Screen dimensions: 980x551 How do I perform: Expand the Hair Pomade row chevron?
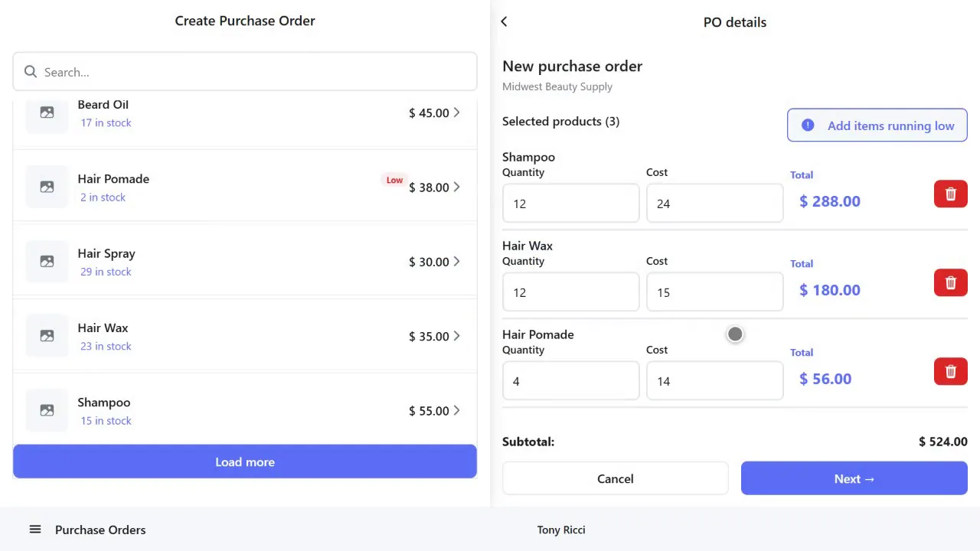pos(457,187)
